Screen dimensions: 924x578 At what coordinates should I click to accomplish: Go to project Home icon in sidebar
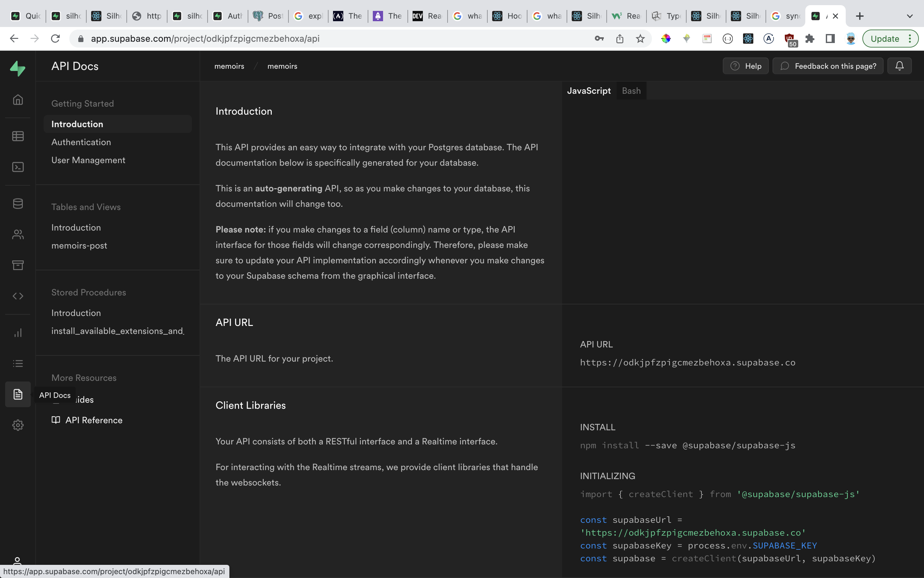click(18, 100)
